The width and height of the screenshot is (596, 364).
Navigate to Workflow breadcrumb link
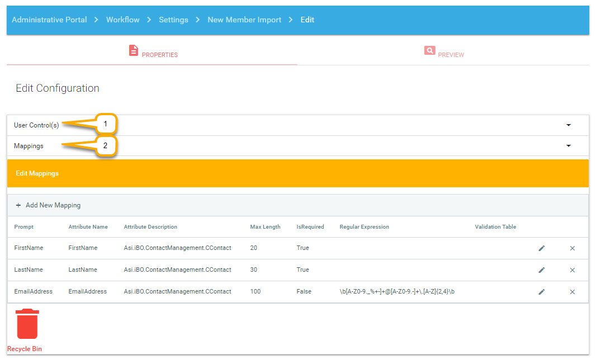123,20
